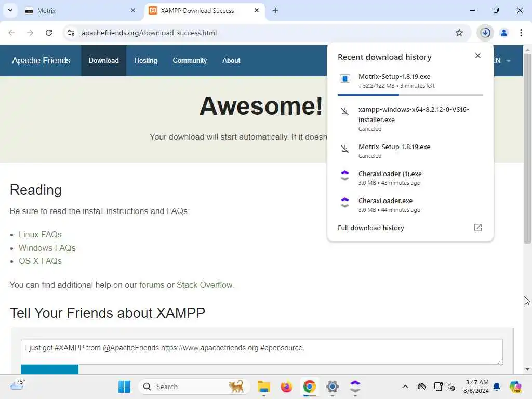
Task: Open Chrome three-dot menu
Action: pyautogui.click(x=521, y=33)
